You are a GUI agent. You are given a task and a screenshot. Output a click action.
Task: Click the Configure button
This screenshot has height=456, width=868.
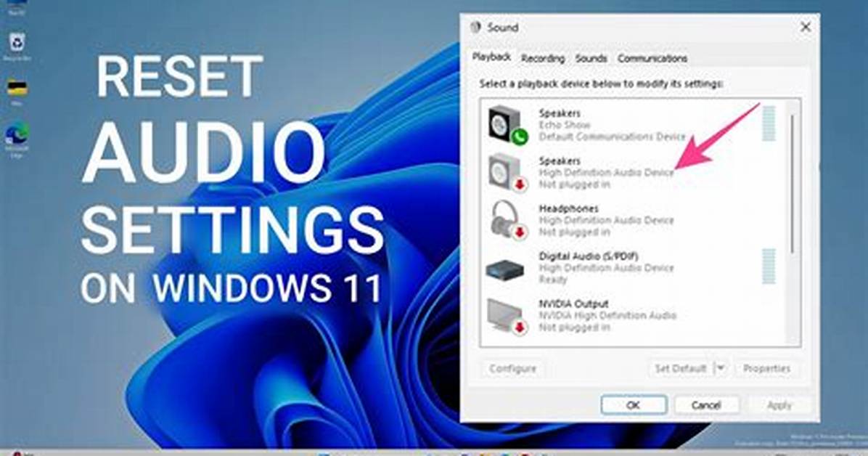tap(512, 368)
